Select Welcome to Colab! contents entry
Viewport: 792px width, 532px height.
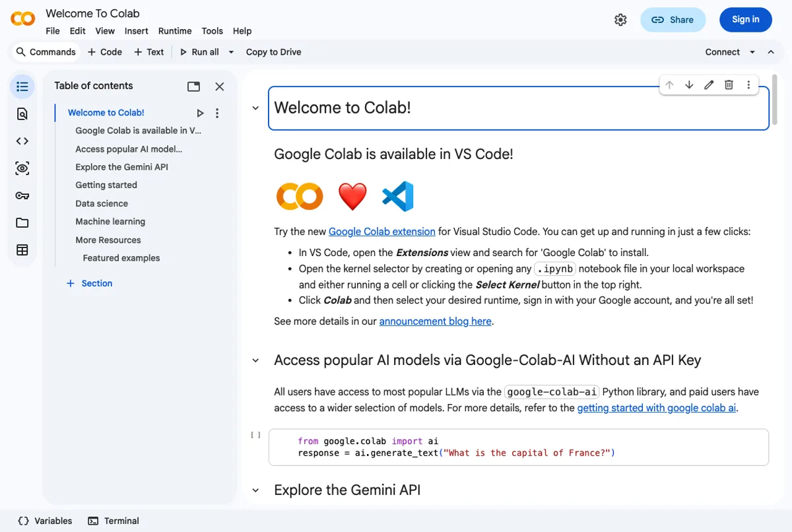(x=106, y=113)
